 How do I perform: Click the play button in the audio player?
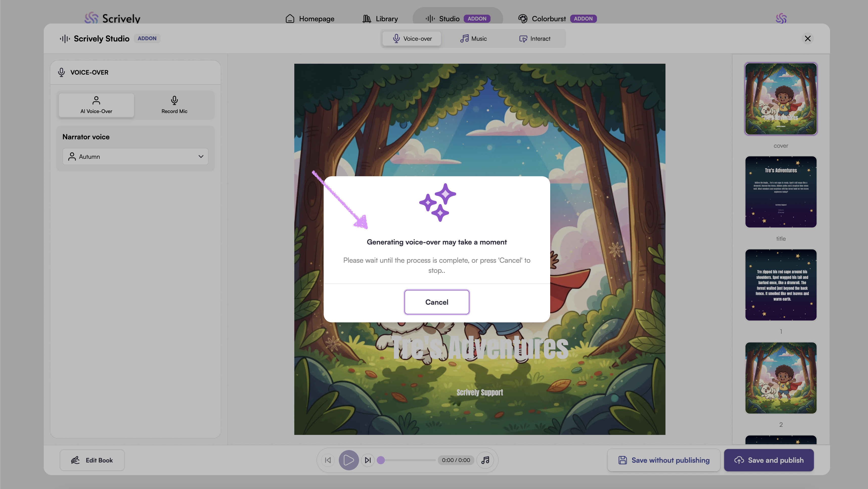point(348,460)
